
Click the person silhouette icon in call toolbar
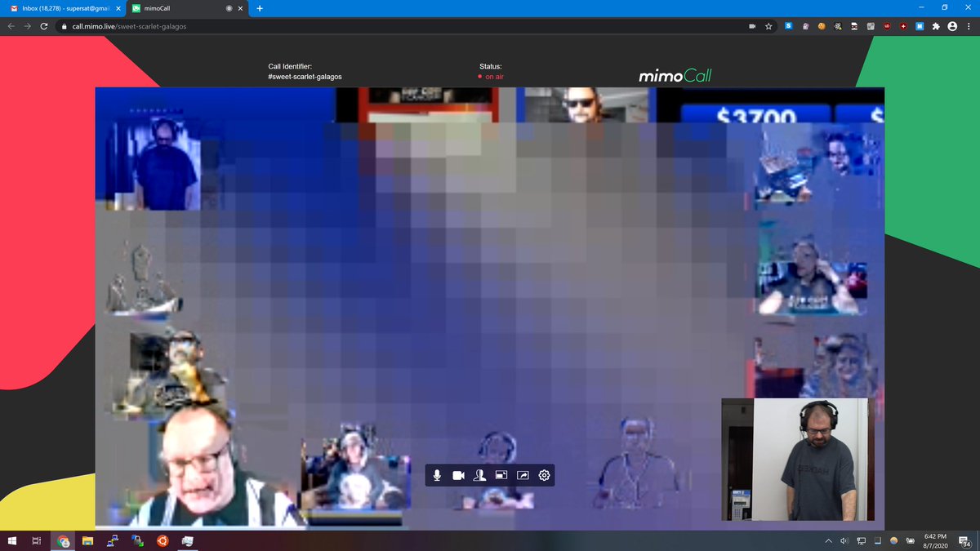point(479,475)
